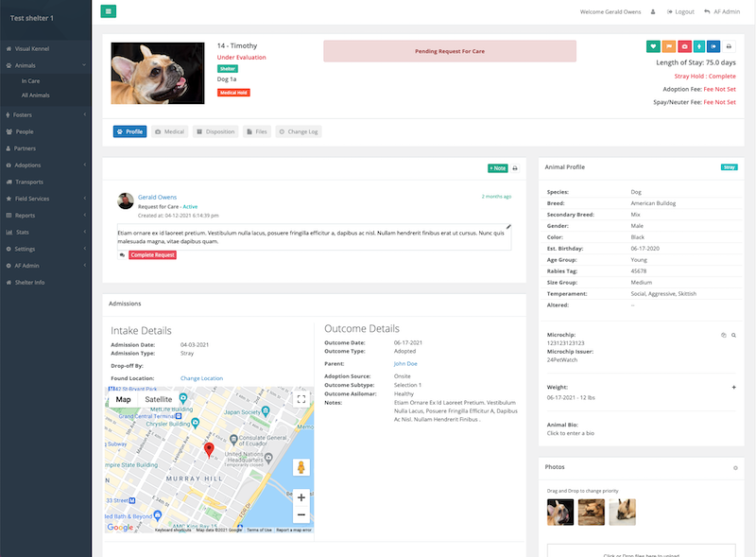Open the John Doe parent link

click(405, 363)
